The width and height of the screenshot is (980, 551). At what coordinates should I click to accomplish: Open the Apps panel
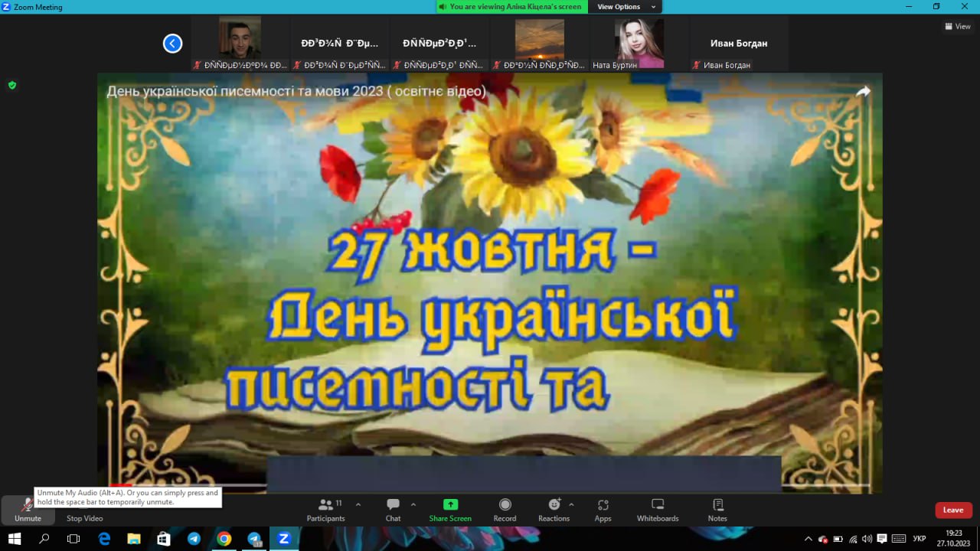603,509
